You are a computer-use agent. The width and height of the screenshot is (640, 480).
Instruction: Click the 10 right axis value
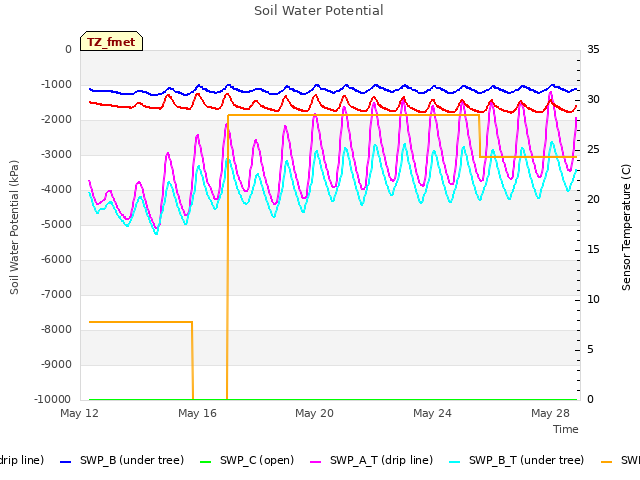593,300
